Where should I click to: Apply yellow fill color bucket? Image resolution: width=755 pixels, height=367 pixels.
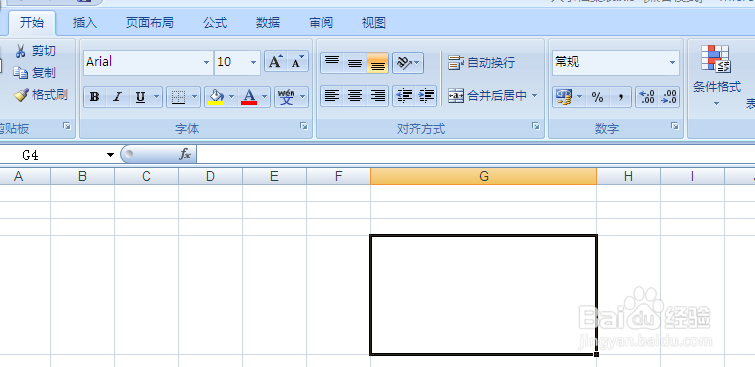point(217,97)
